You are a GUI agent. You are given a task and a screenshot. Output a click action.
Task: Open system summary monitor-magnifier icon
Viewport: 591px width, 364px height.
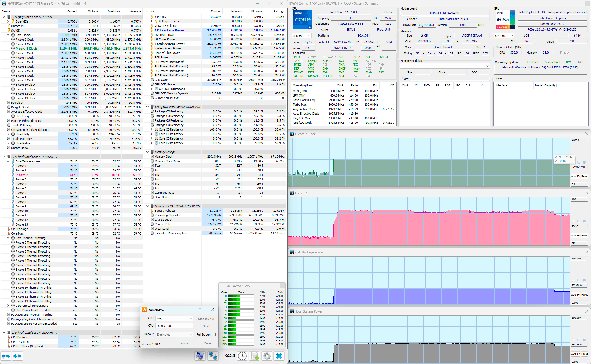point(200,356)
